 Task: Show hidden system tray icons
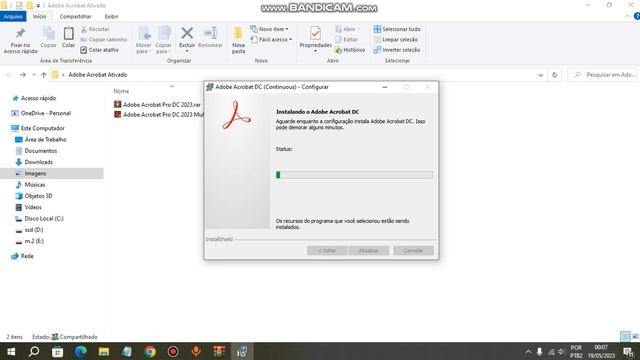(x=529, y=351)
